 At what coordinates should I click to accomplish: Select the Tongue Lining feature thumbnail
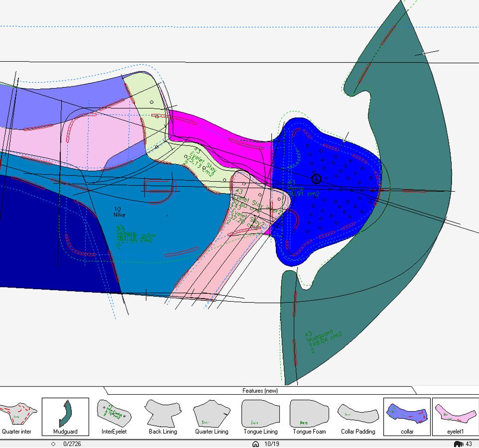click(x=261, y=417)
